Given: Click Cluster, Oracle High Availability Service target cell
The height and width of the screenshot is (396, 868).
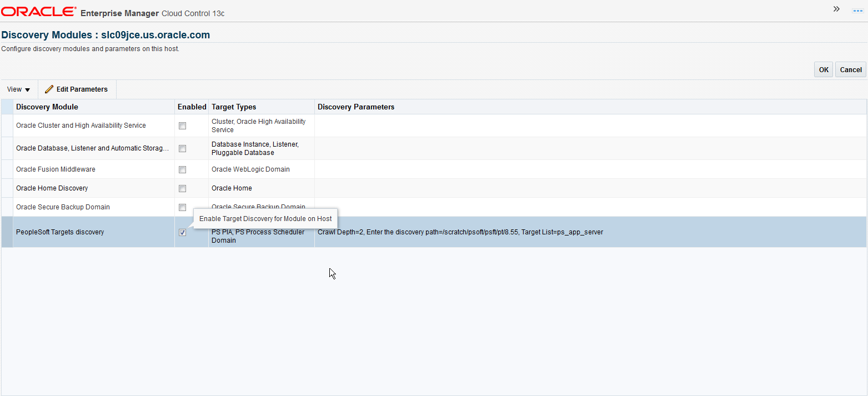Looking at the screenshot, I should coord(262,126).
